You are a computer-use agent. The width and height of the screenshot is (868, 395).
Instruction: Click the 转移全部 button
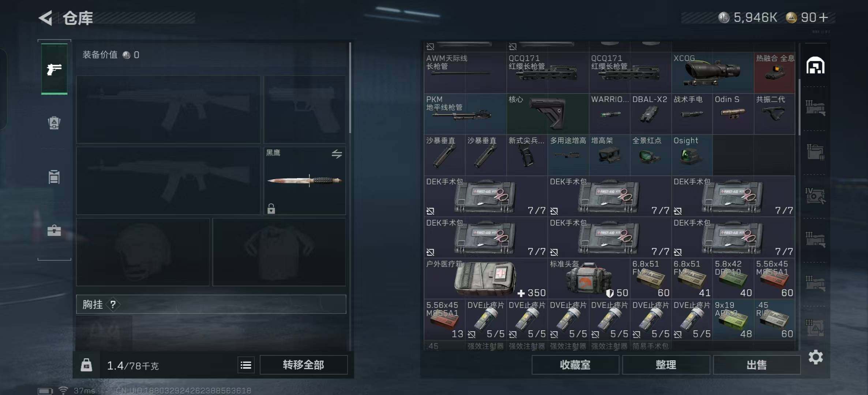click(x=303, y=365)
